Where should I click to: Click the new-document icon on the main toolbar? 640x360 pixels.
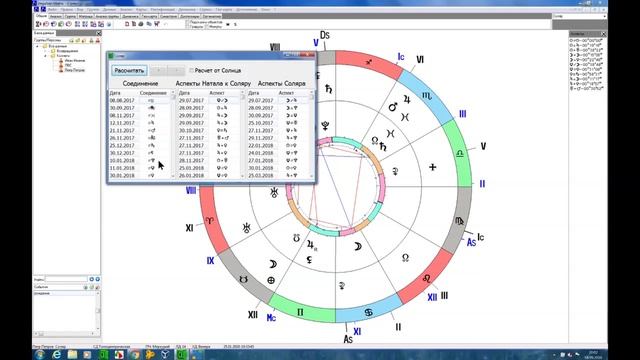(127, 24)
